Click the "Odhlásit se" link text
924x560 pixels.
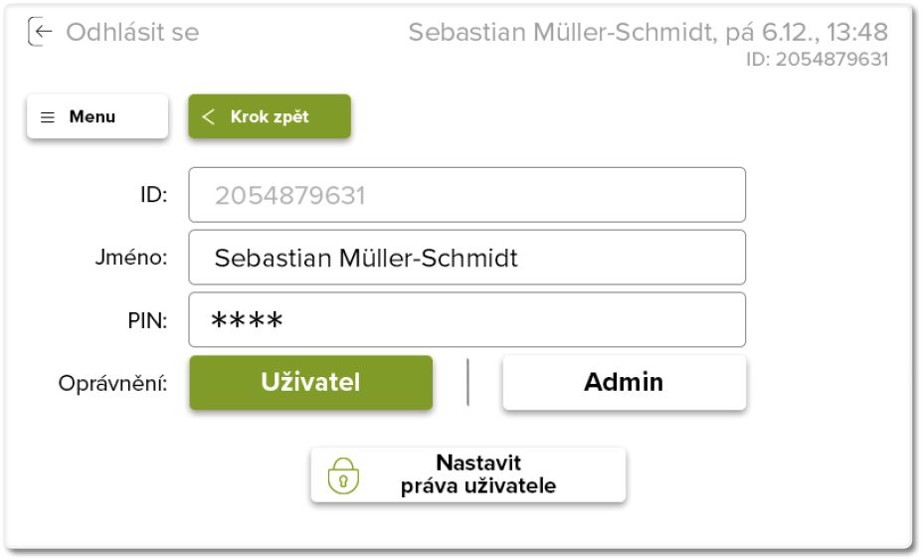point(132,33)
